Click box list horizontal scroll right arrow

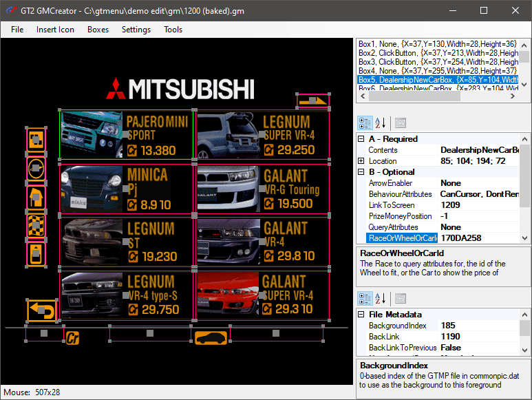[x=513, y=96]
